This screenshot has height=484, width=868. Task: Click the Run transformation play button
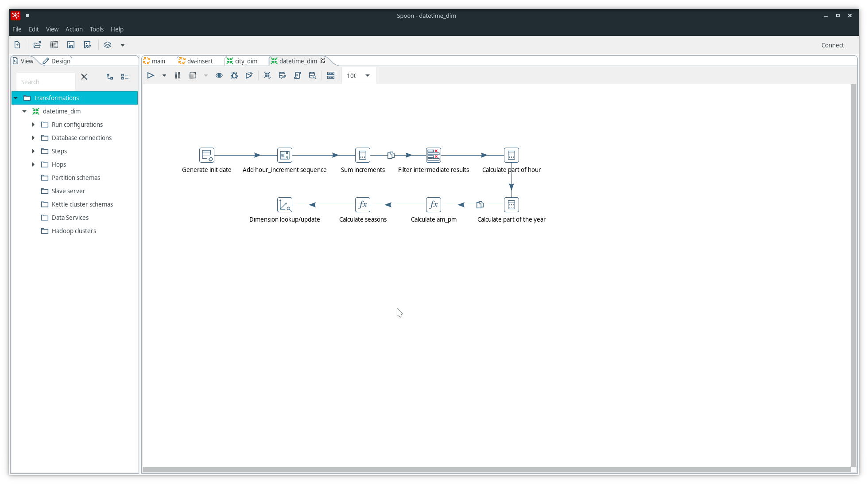[151, 75]
